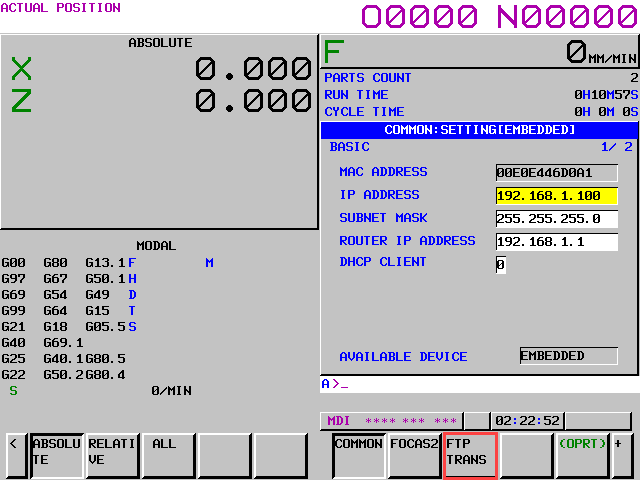Select the DHCP CLIENT value field
This screenshot has width=640, height=480.
501,265
